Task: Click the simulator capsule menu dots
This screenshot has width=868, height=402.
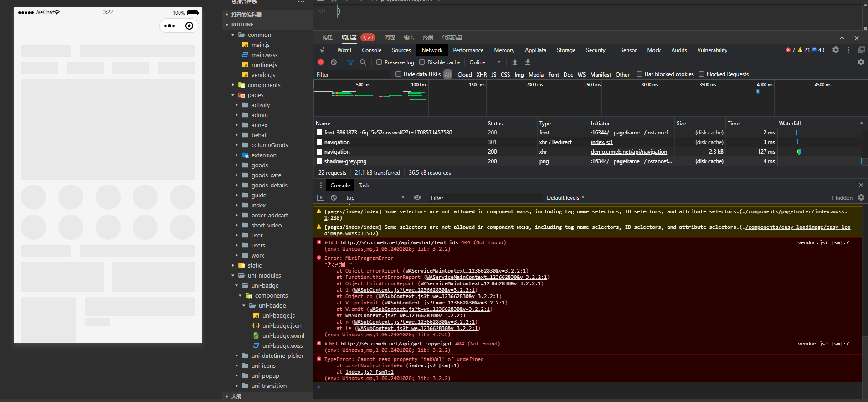Action: tap(169, 26)
